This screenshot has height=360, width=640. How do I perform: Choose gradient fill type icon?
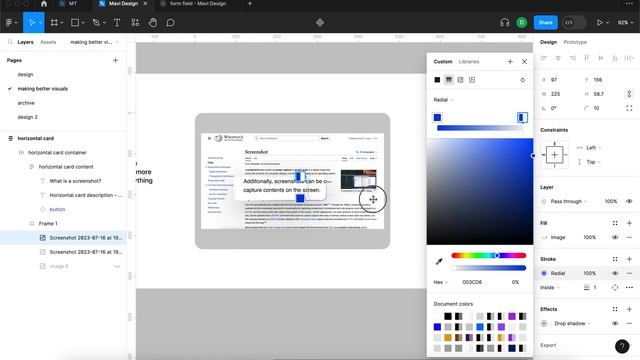click(449, 80)
